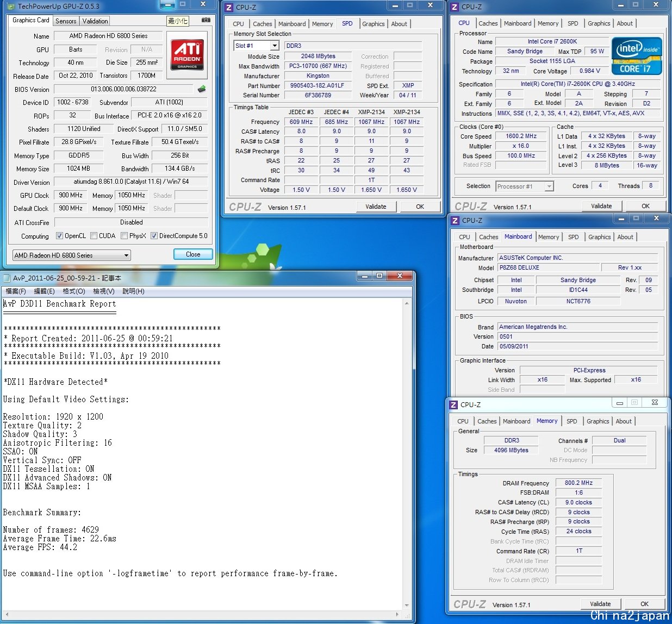The width and height of the screenshot is (672, 624).
Task: Click the TechPowerUp GPU-Z title bar icon
Action: point(12,7)
